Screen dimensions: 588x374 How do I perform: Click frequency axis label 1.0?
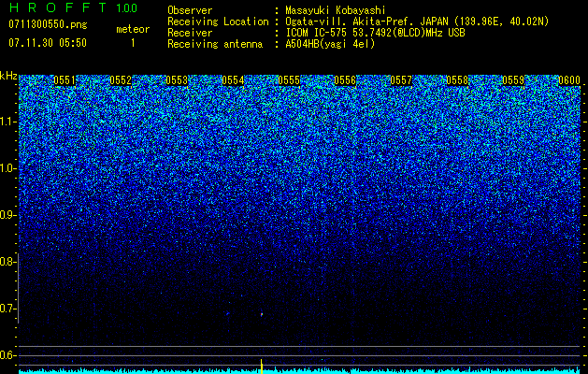pos(8,168)
